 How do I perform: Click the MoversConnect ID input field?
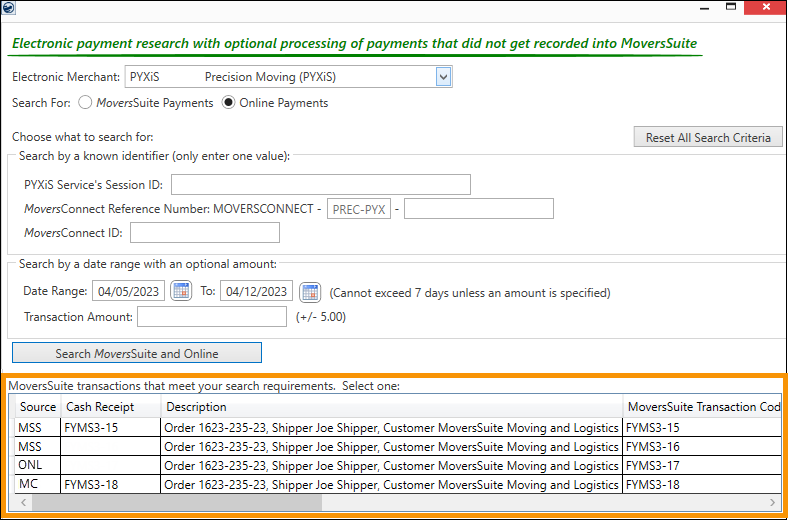(205, 233)
